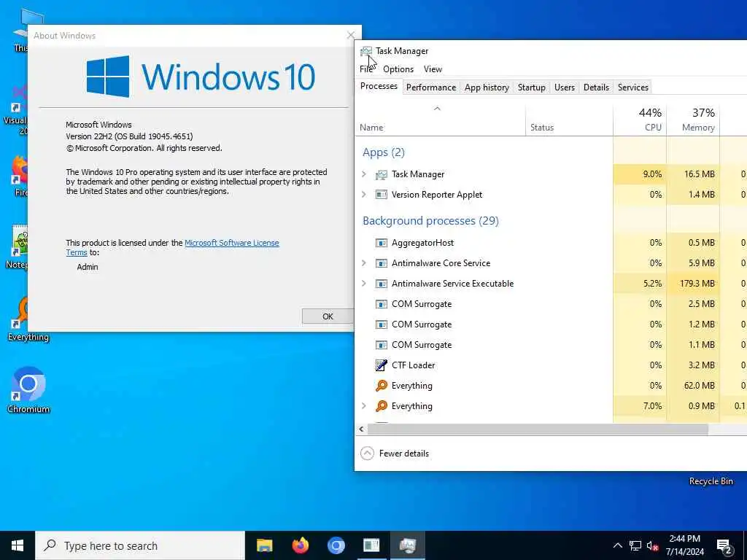The height and width of the screenshot is (560, 747).
Task: Click the horizontal scrollbar thumb in Task Manager
Action: point(538,429)
